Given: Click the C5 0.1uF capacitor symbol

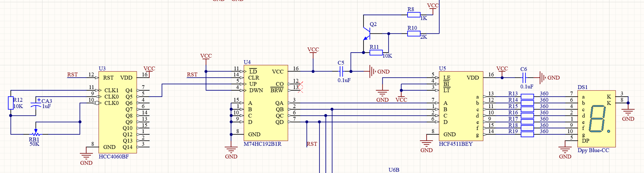Looking at the screenshot, I should pyautogui.click(x=341, y=72).
